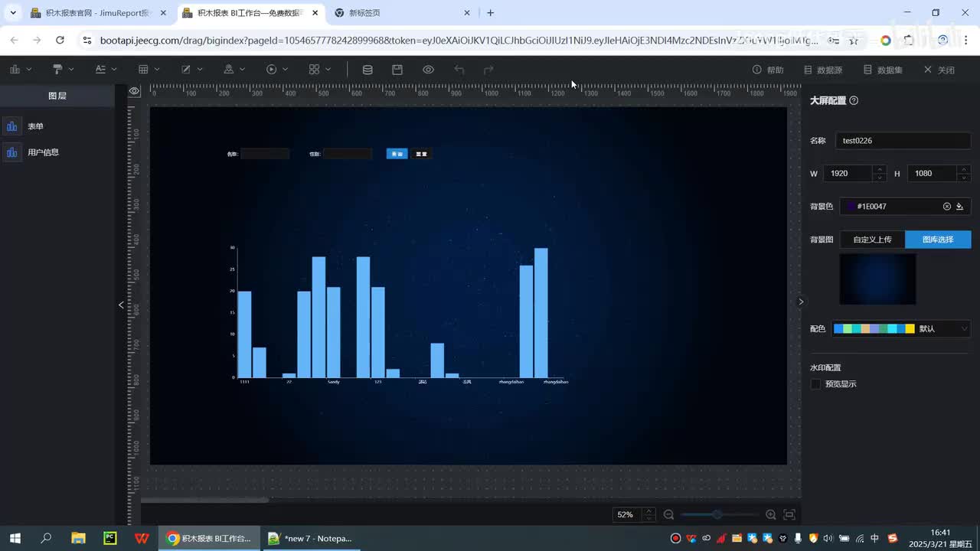
Task: Click the zoom percentage 52% field
Action: (628, 515)
